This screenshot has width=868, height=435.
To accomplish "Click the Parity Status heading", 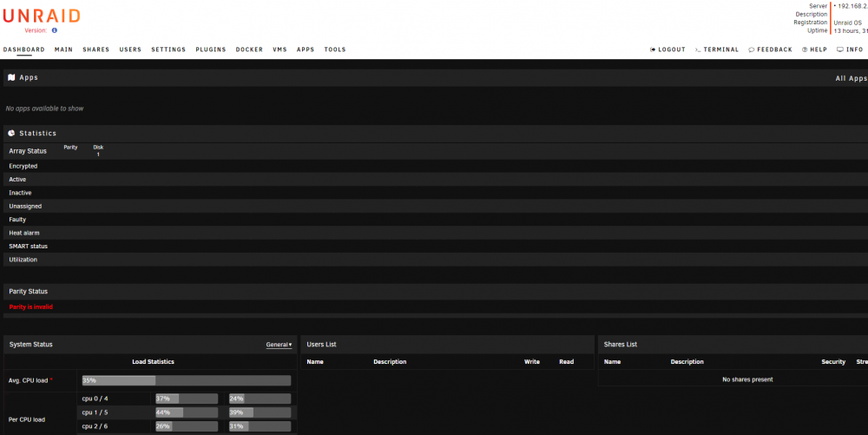I will point(29,291).
